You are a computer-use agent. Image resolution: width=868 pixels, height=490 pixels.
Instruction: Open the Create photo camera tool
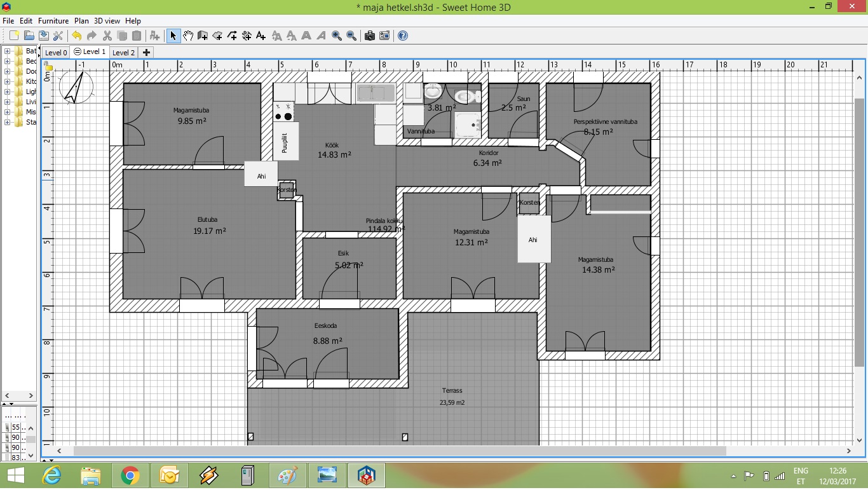pos(369,36)
